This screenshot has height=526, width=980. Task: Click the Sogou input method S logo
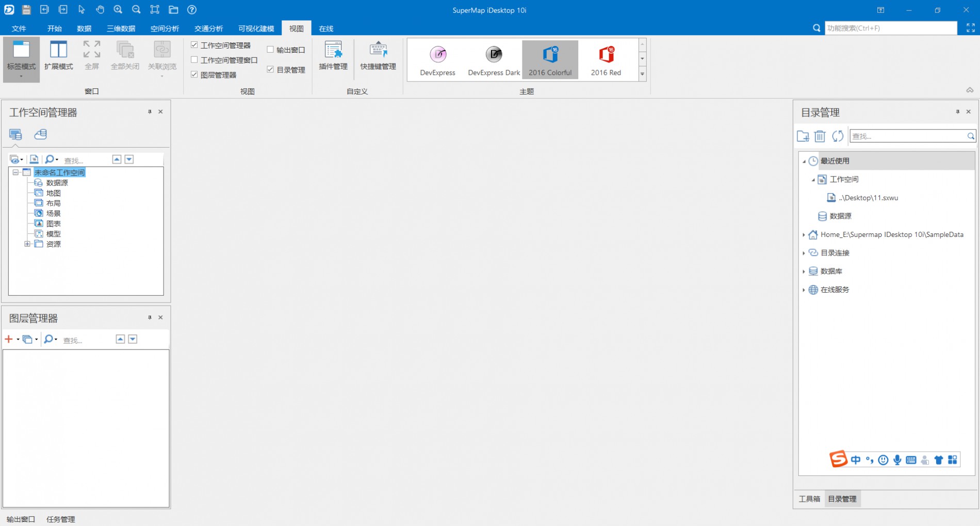coord(838,459)
